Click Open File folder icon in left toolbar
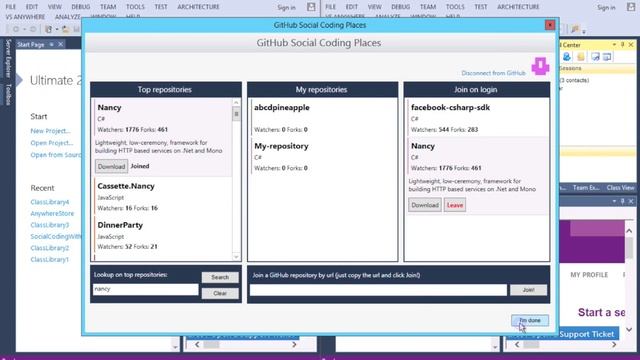 tap(66, 29)
